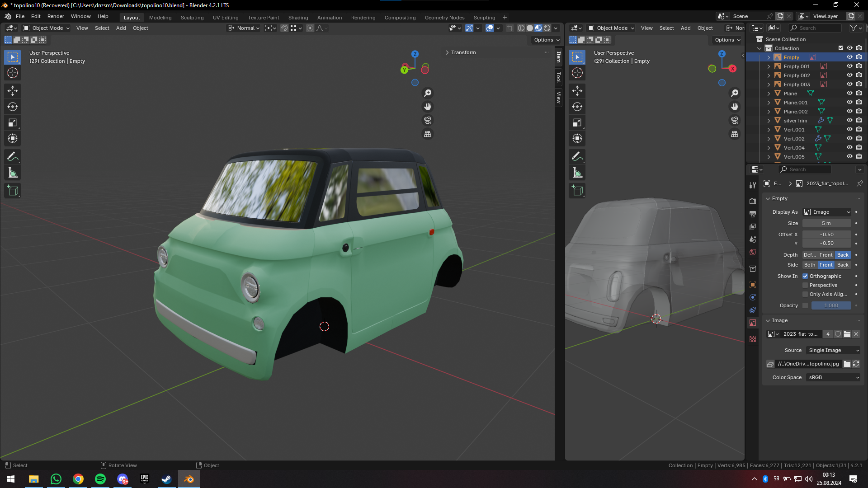Screen dimensions: 868x488
Task: Set Depth to Front
Action: pos(826,255)
